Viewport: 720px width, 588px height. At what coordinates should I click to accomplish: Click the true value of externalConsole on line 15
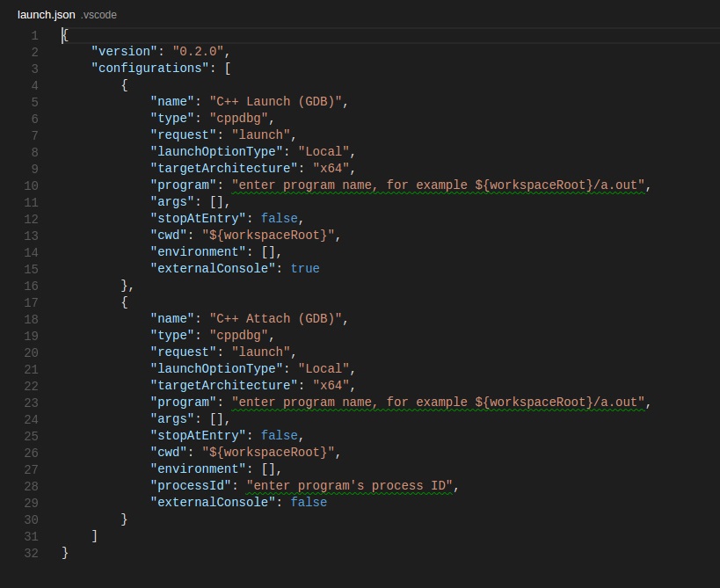click(305, 269)
